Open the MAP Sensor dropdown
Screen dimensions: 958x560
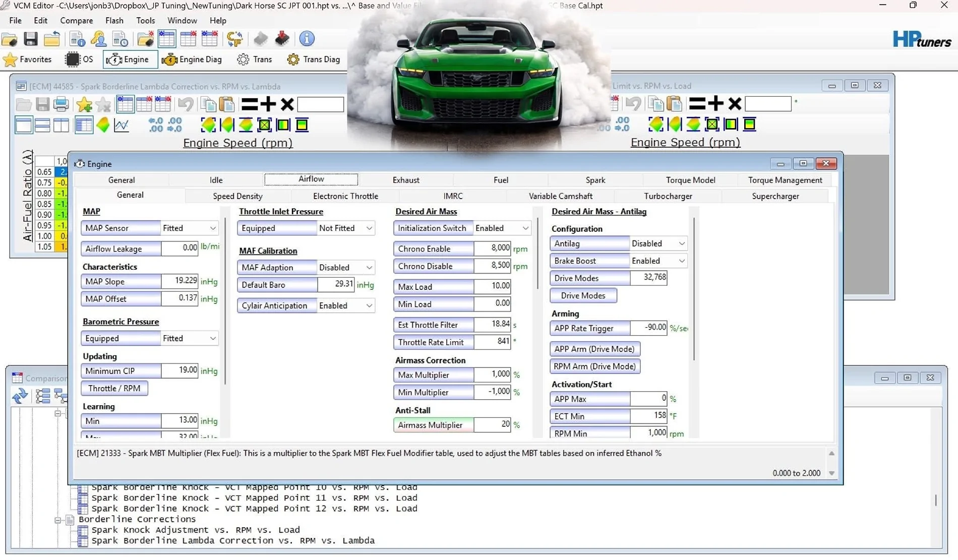(x=189, y=228)
